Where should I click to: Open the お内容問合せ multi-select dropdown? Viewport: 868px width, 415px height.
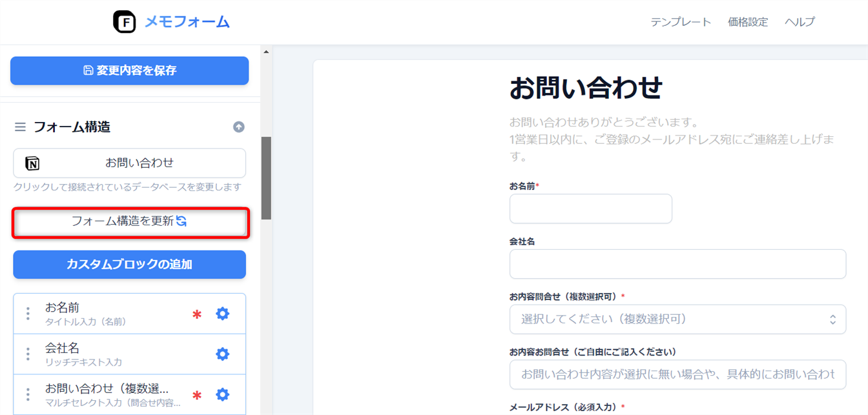(677, 319)
